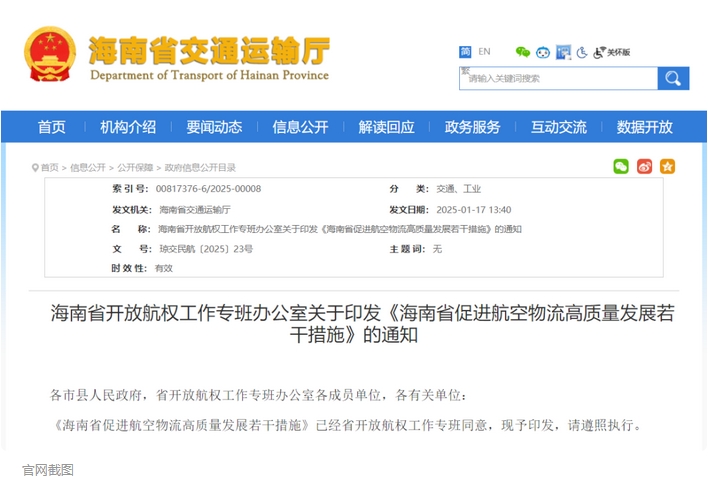This screenshot has height=497, width=708.
Task: Click the article headline title
Action: coord(363,324)
